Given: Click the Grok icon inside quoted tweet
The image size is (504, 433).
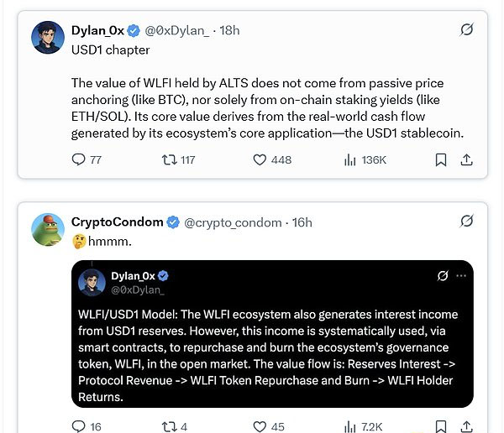Looking at the screenshot, I should tap(443, 275).
